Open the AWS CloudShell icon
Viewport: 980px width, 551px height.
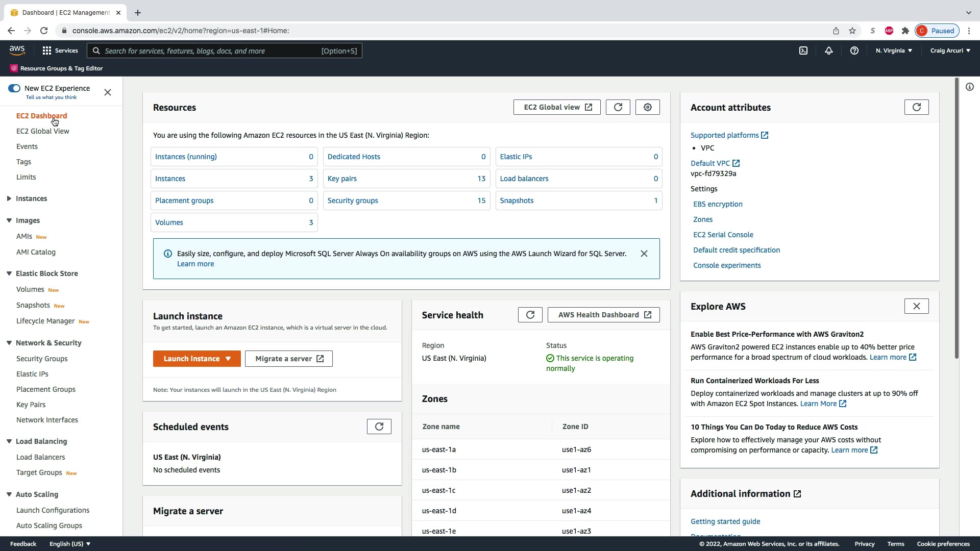pyautogui.click(x=803, y=51)
